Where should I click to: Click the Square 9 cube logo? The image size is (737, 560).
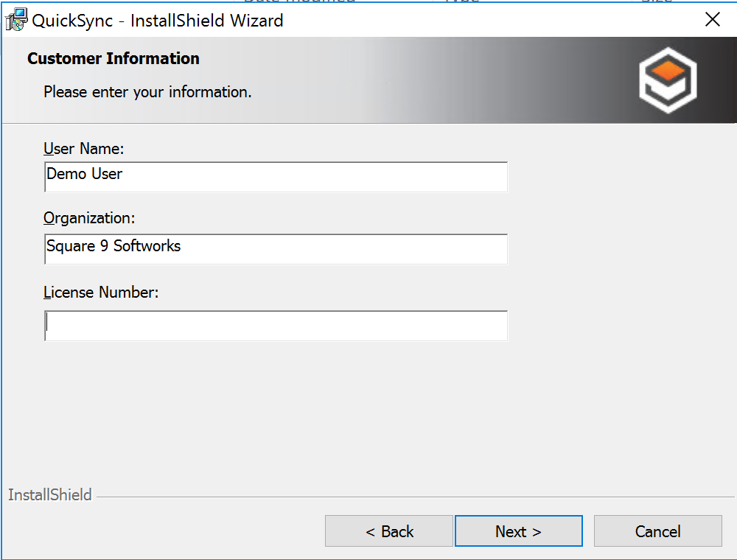coord(668,80)
